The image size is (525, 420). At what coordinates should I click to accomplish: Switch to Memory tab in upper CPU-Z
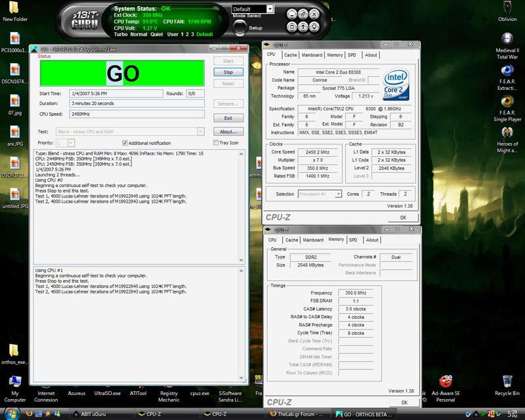335,55
